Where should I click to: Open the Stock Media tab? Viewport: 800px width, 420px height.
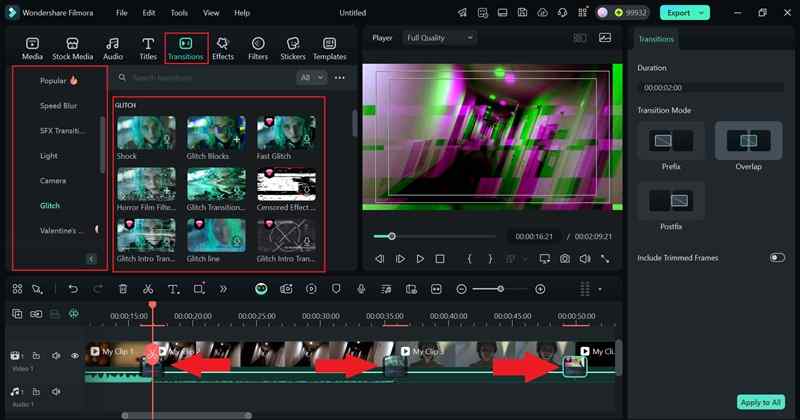point(72,49)
